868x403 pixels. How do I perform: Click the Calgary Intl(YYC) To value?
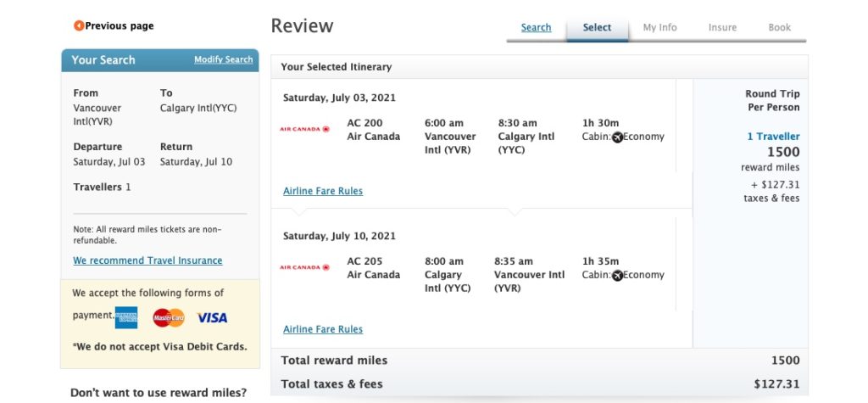[x=198, y=108]
